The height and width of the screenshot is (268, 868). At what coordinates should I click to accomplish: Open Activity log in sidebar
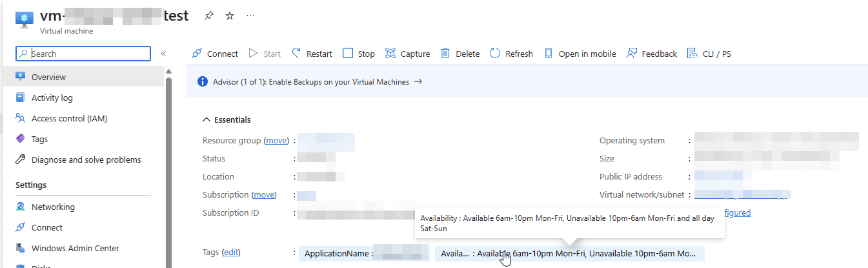[x=52, y=98]
